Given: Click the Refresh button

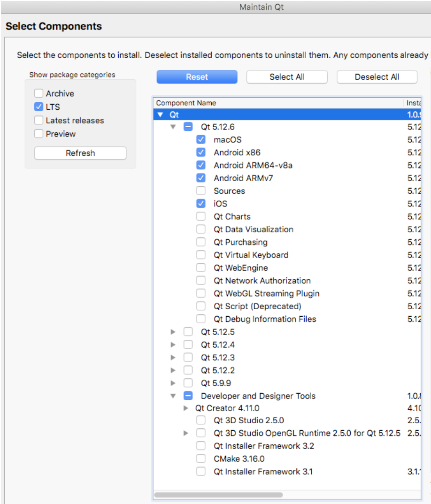Looking at the screenshot, I should point(80,153).
